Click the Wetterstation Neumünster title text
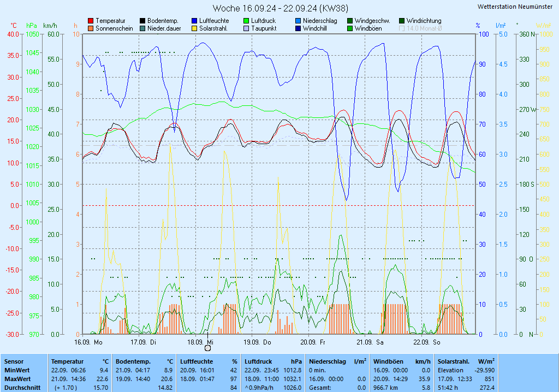The image size is (559, 392). click(514, 7)
